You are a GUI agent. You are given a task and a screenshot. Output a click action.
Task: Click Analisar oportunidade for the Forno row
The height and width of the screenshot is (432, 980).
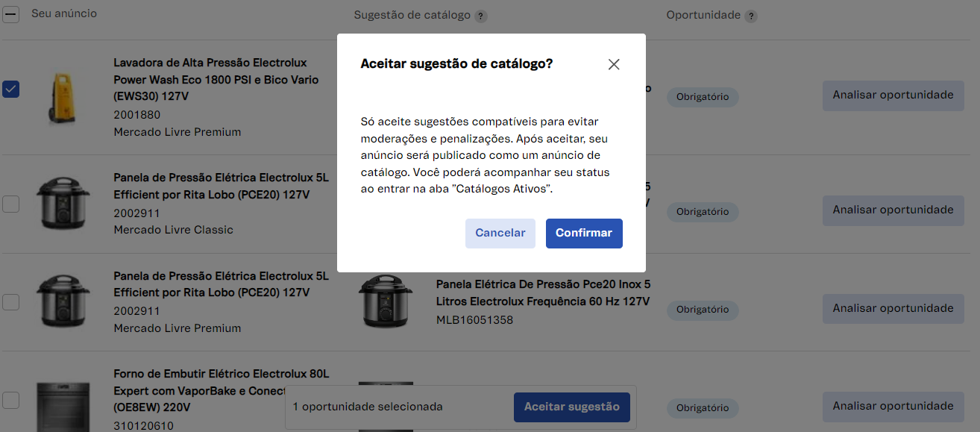coord(893,406)
